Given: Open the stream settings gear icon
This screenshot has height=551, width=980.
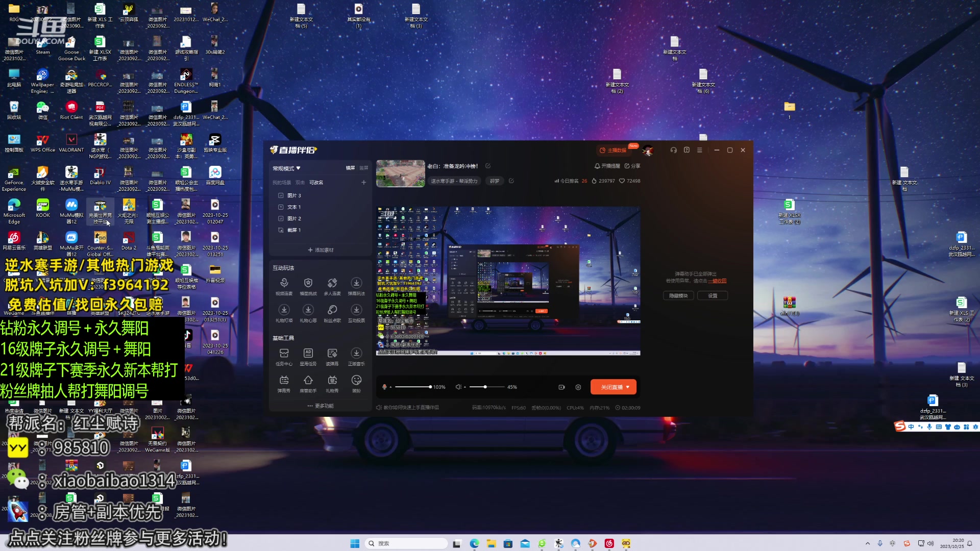Looking at the screenshot, I should click(x=578, y=387).
